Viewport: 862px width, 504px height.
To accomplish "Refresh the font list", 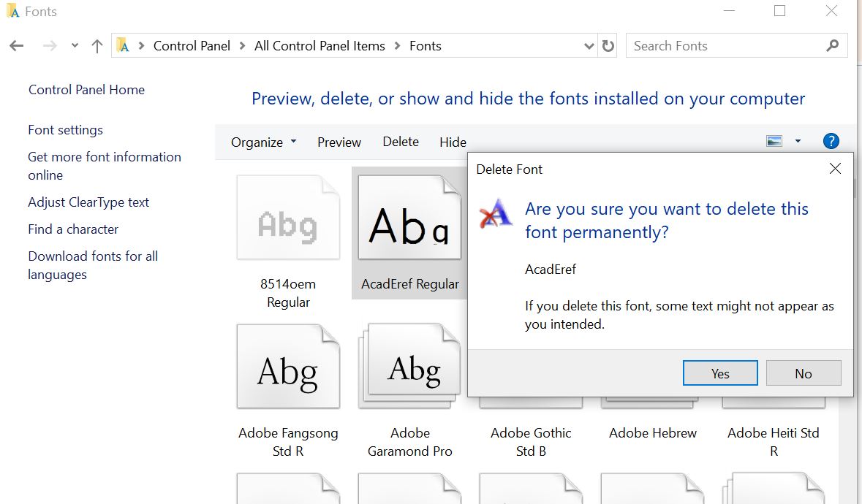I will click(609, 45).
